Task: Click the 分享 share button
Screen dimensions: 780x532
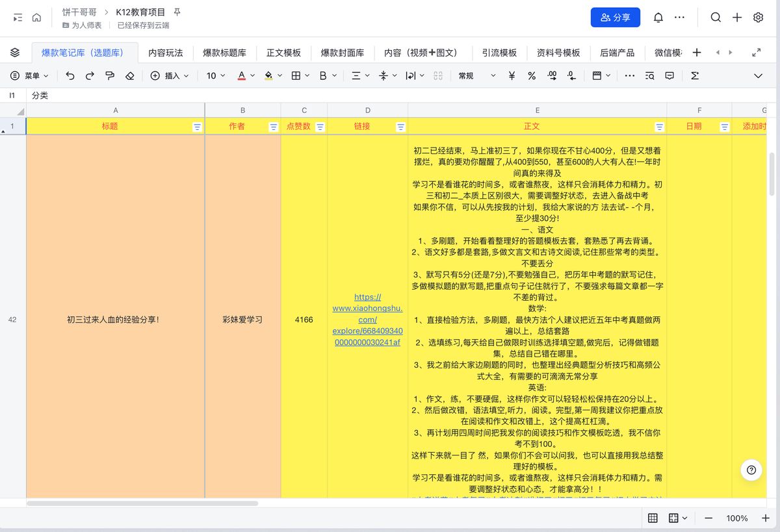Action: (615, 18)
